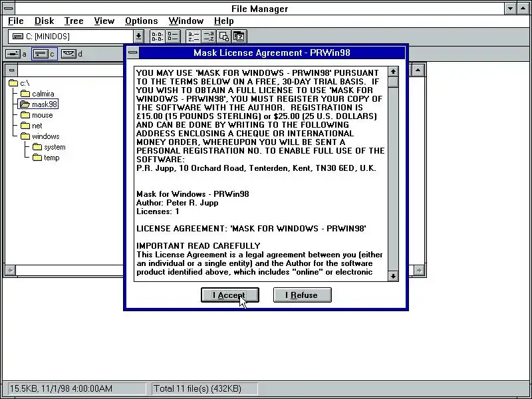Click the 'P.R. Jupp, 10 Orchard Road' address line
This screenshot has height=399, width=532.
click(x=256, y=168)
